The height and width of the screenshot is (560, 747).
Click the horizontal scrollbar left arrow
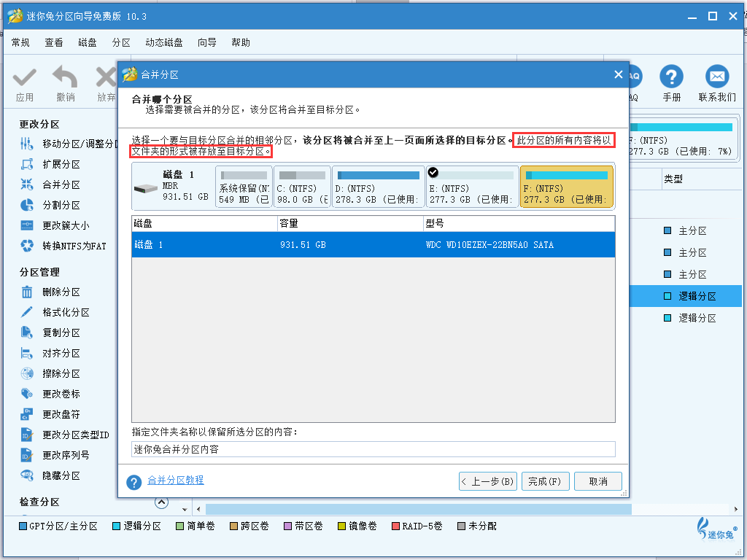coord(198,510)
